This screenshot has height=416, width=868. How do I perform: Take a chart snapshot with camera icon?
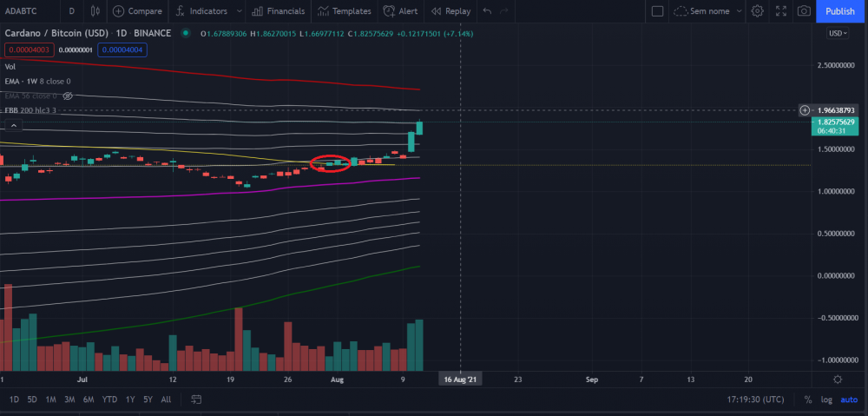(x=804, y=11)
